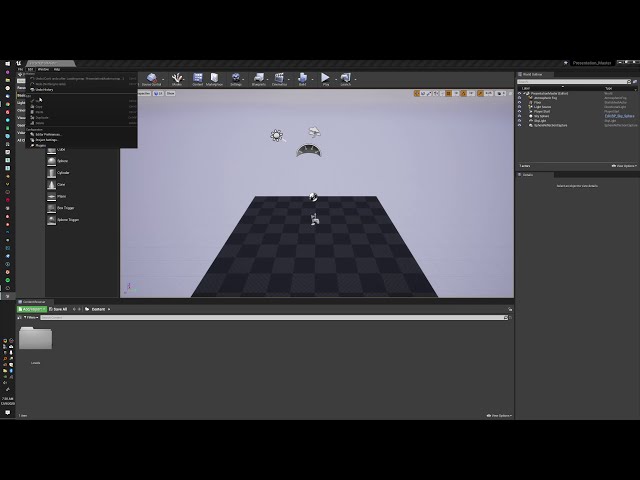This screenshot has height=480, width=640.
Task: Toggle rotation snapping in the viewport toolbar
Action: 464,93
